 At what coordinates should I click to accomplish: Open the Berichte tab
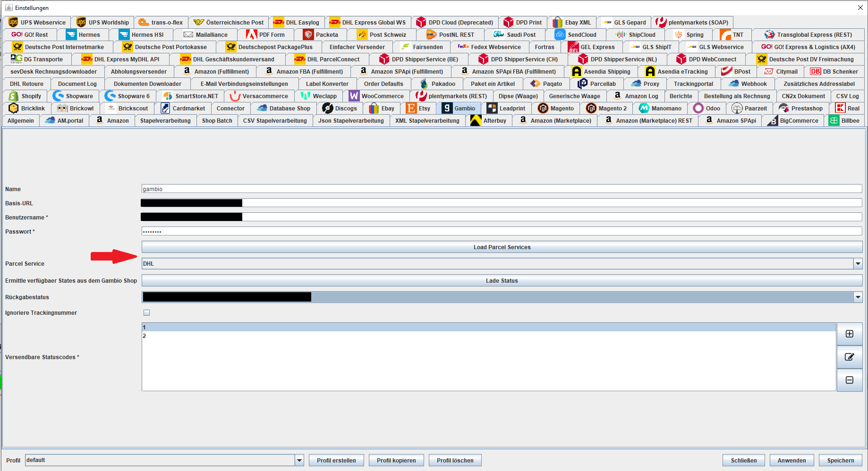click(681, 96)
